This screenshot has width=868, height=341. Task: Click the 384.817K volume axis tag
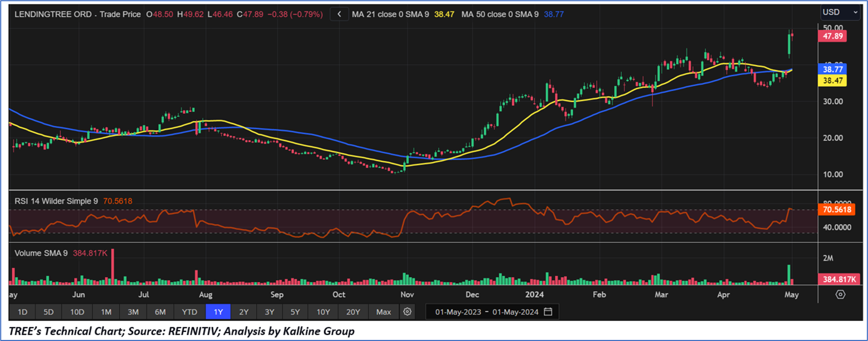point(839,279)
